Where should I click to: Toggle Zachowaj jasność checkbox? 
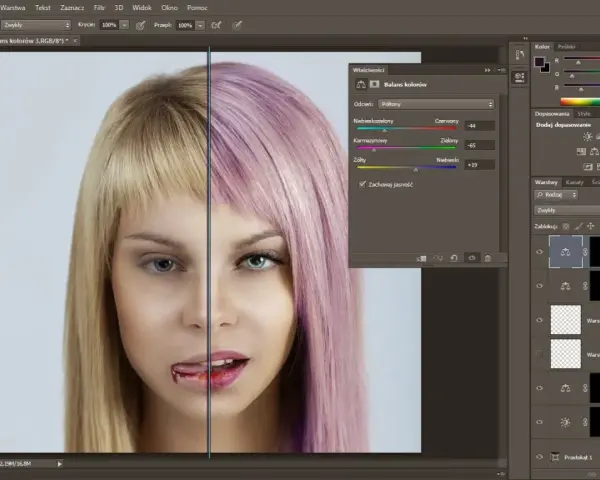click(362, 184)
